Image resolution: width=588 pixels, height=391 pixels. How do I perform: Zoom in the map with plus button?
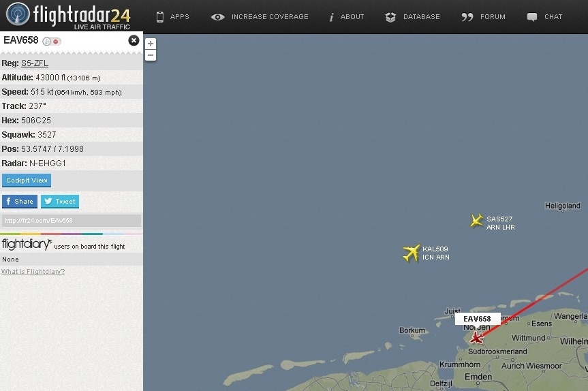click(x=151, y=44)
